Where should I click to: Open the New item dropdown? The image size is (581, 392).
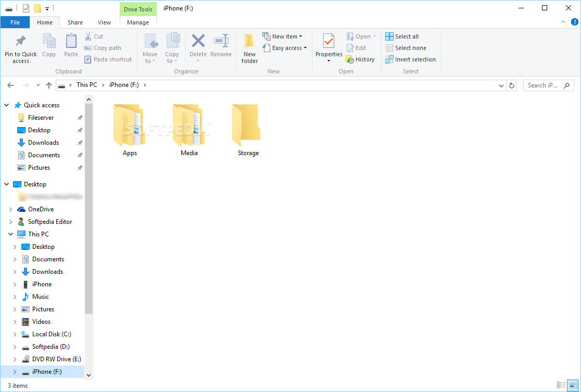coord(282,36)
